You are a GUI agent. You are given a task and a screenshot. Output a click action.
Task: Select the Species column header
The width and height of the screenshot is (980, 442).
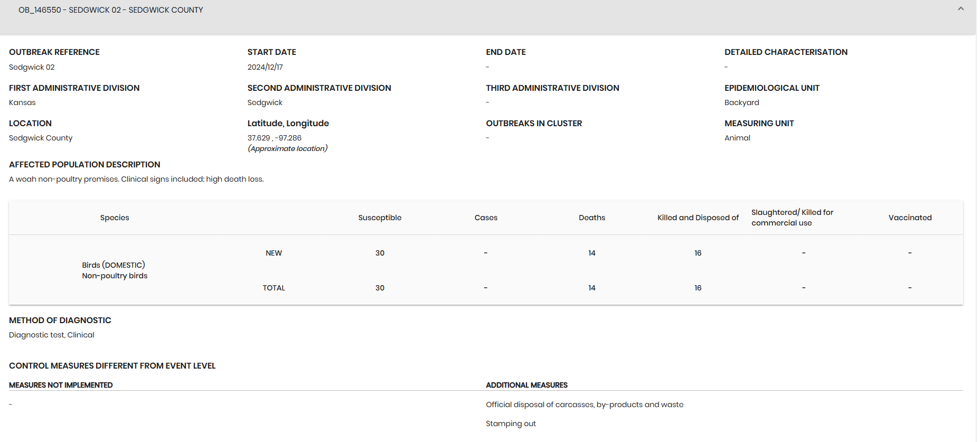[x=115, y=218]
